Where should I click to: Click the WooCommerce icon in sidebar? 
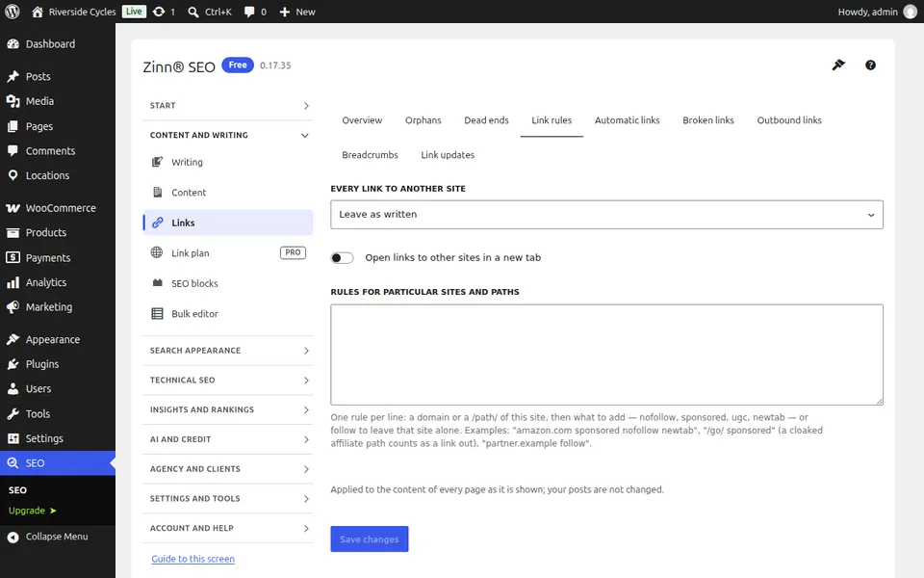click(x=13, y=208)
